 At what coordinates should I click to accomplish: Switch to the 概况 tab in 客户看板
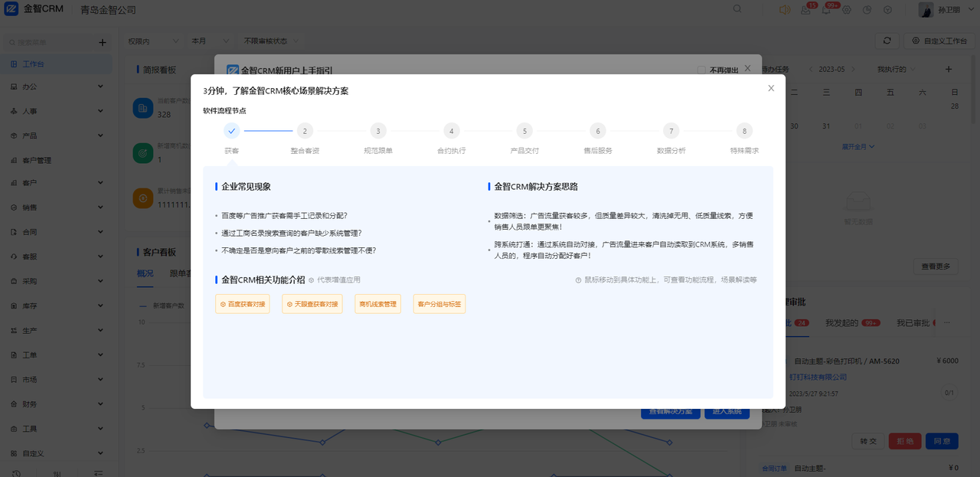click(x=145, y=273)
